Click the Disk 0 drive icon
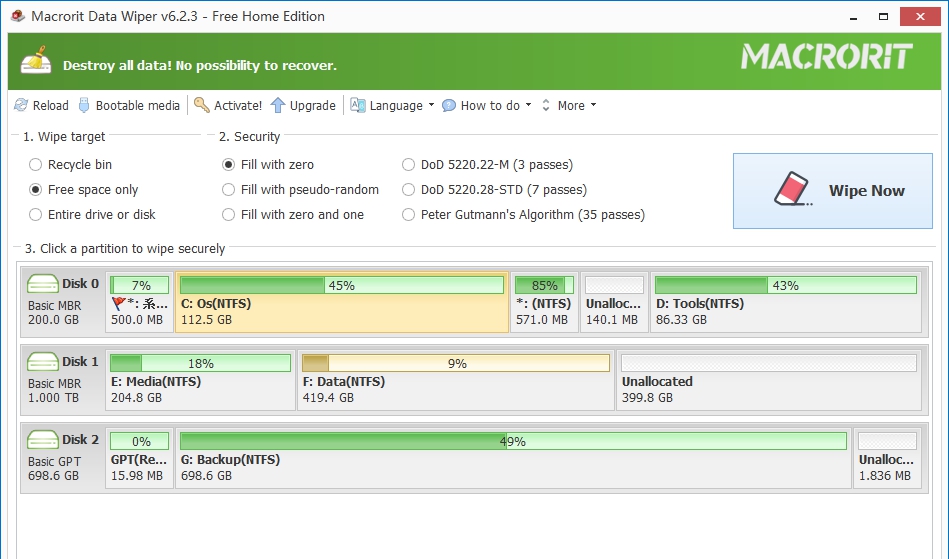This screenshot has height=559, width=949. 42,283
